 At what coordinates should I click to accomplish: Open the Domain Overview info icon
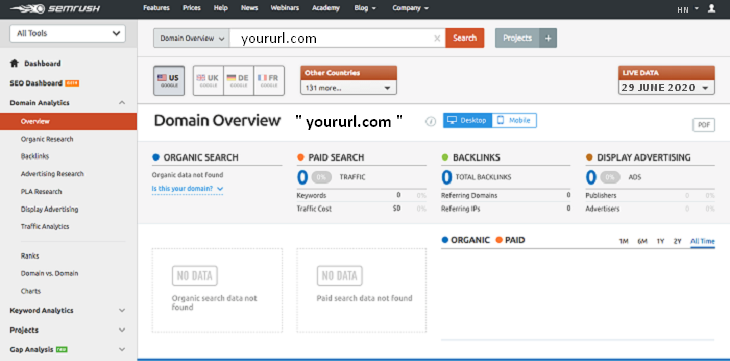click(431, 121)
